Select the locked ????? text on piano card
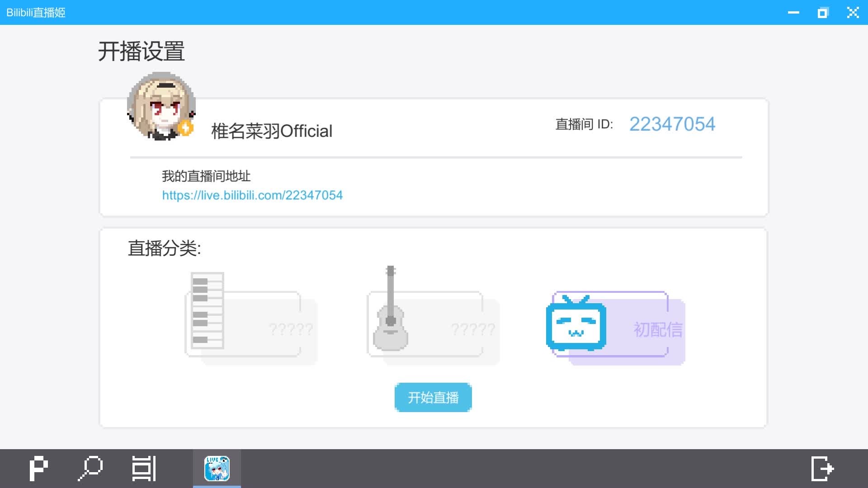868x488 pixels. coord(291,329)
